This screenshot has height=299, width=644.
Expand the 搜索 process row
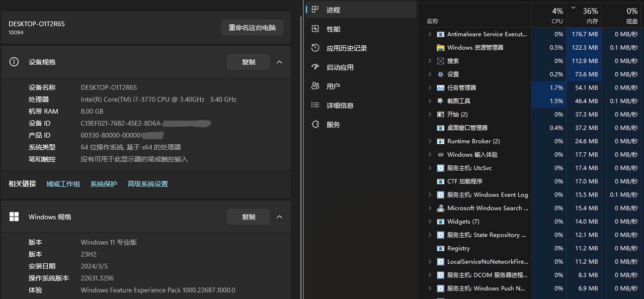pyautogui.click(x=430, y=61)
